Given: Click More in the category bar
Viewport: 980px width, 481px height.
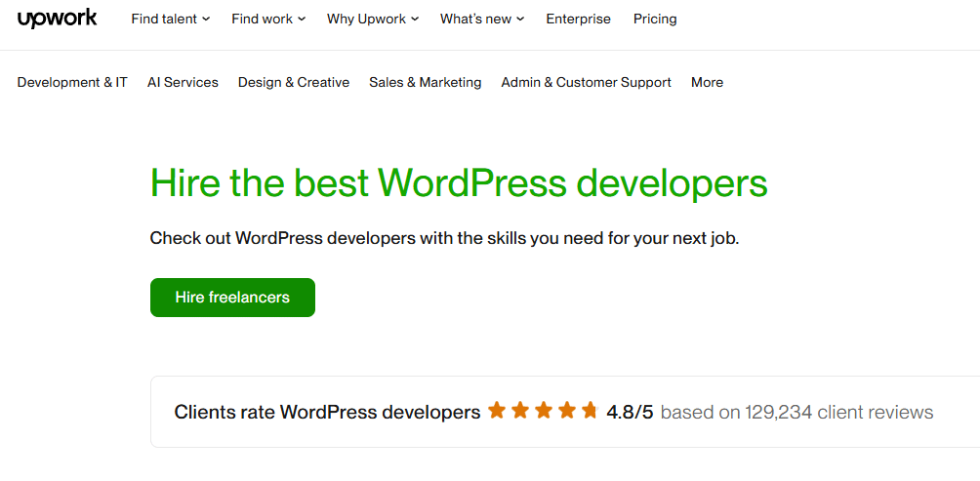Looking at the screenshot, I should (707, 83).
